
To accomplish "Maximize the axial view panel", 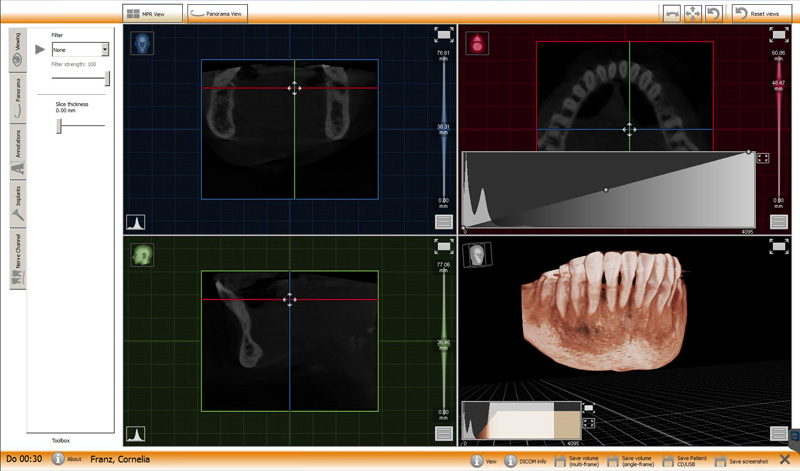I will tap(778, 35).
